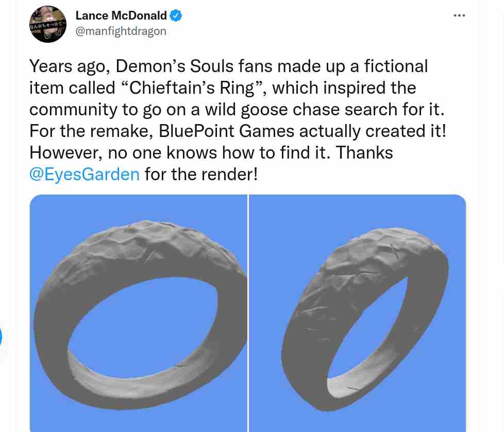Open the "Lance McDonald" display name link
Image resolution: width=504 pixels, height=432 pixels.
coord(121,16)
